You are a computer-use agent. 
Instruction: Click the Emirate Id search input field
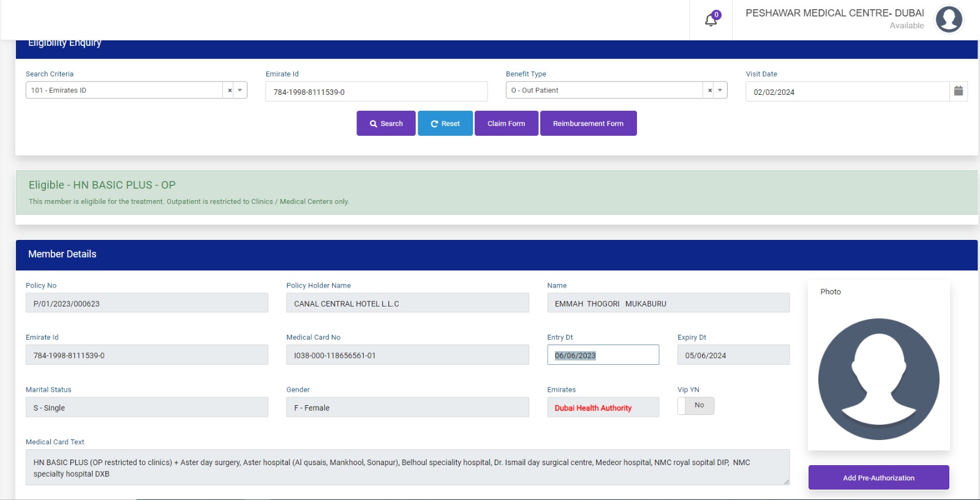tap(376, 92)
